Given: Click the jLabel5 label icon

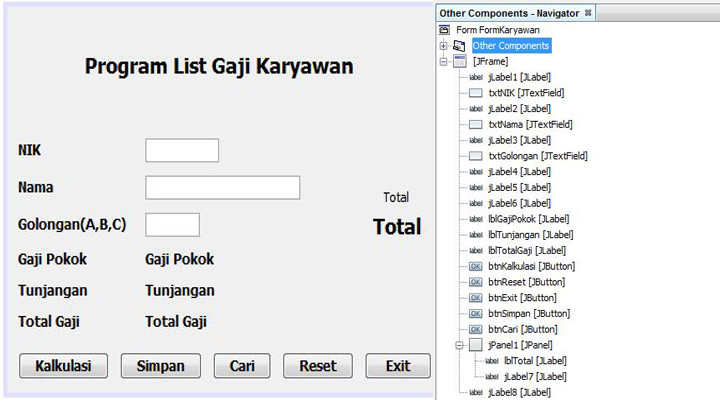Looking at the screenshot, I should click(x=476, y=187).
